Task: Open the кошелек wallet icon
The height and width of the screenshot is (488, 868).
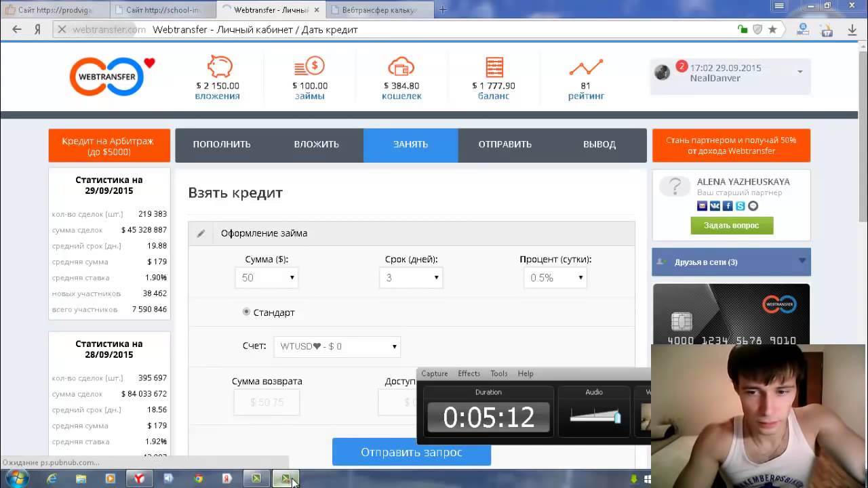Action: pyautogui.click(x=401, y=67)
